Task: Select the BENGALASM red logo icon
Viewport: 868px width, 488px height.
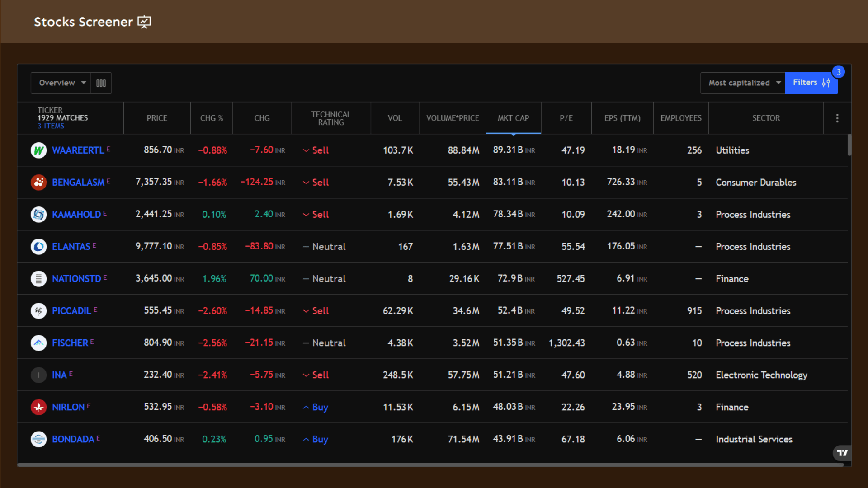Action: tap(38, 182)
